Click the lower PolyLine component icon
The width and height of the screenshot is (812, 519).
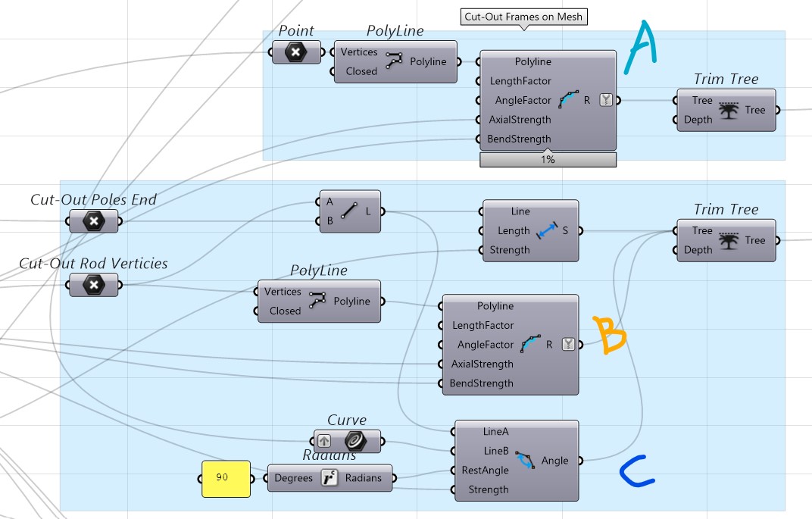(x=317, y=301)
